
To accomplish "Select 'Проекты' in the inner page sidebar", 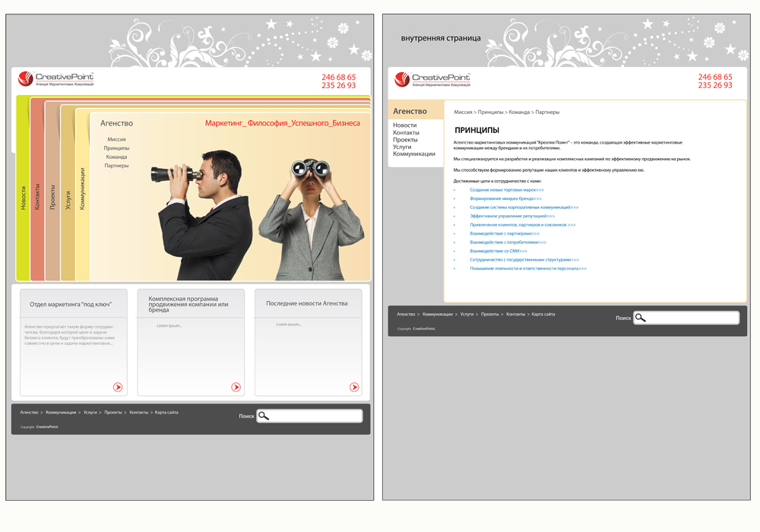I will click(405, 140).
